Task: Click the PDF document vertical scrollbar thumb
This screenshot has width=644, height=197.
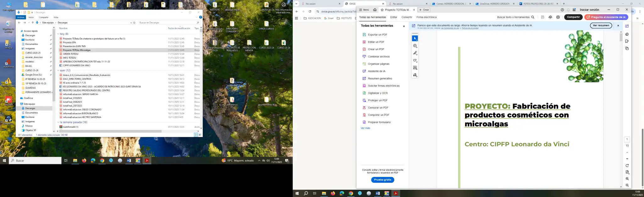Action: point(621,38)
